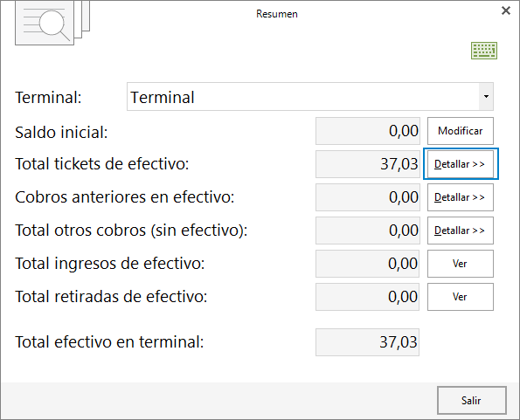Select the Terminal combo box field
The width and height of the screenshot is (520, 420).
[x=310, y=97]
